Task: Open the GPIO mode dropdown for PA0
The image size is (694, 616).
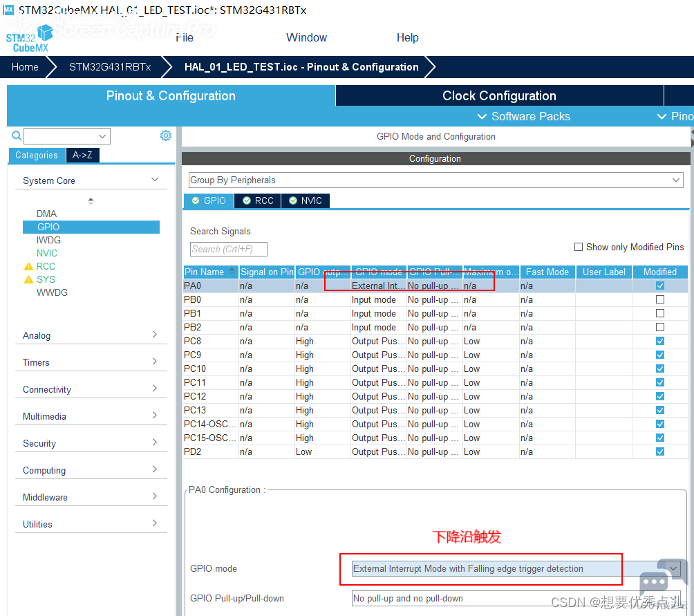Action: point(516,569)
